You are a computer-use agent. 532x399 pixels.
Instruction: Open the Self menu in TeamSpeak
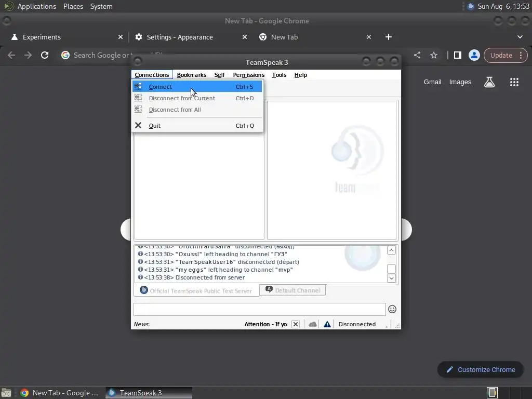pos(220,75)
